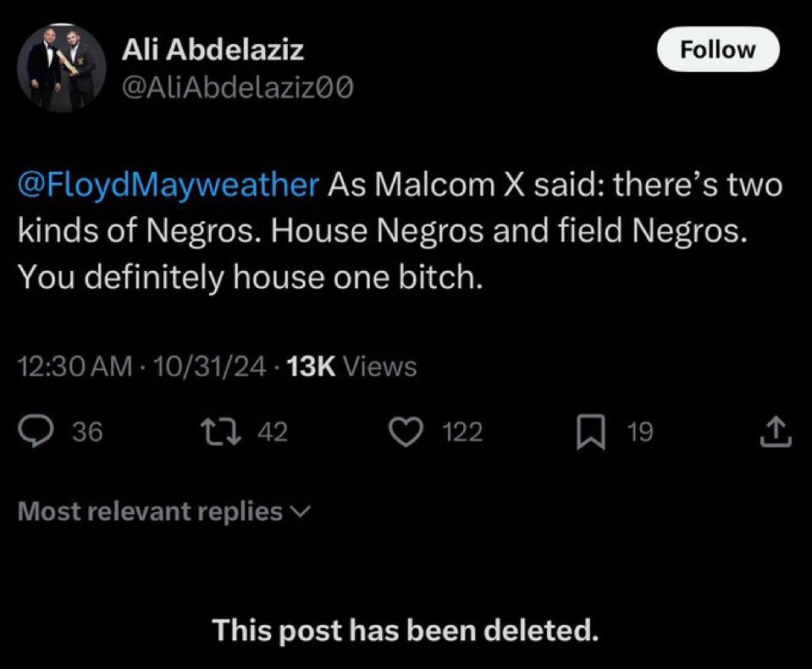This screenshot has height=669, width=812.
Task: Click the 42 reposts count
Action: (272, 433)
